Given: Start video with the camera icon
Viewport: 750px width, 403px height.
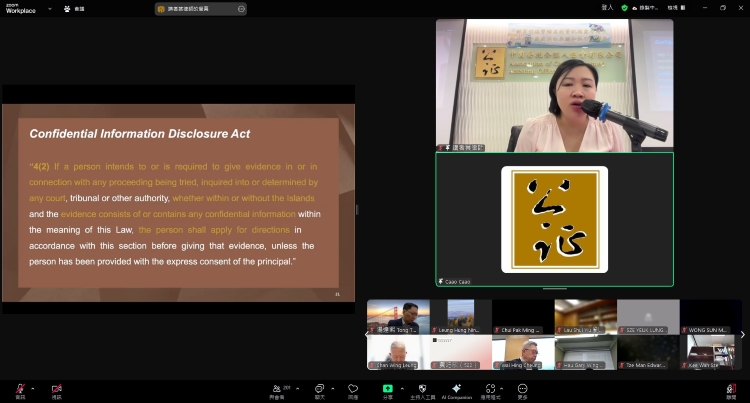Looking at the screenshot, I should 56,389.
